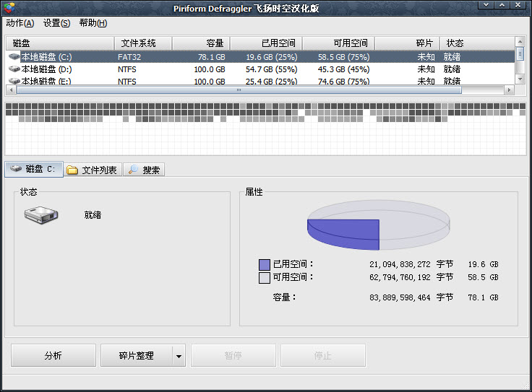This screenshot has height=392, width=532.
Task: Click the magnifier icon on 搜索 tab
Action: tap(133, 170)
